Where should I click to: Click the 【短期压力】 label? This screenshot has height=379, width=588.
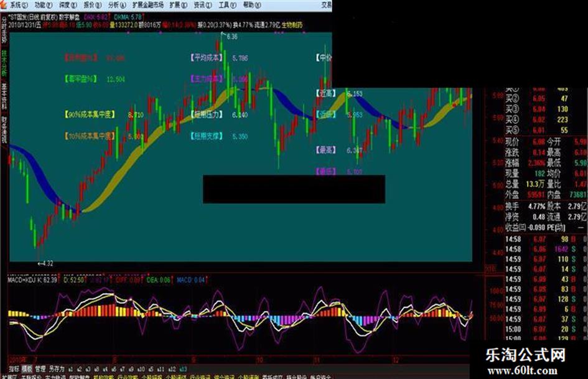pos(207,115)
